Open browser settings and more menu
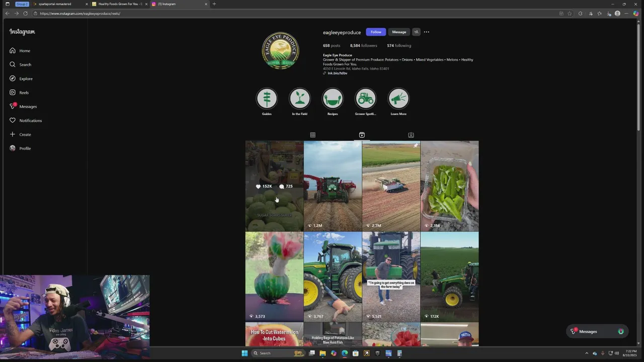The width and height of the screenshot is (644, 362). (626, 14)
